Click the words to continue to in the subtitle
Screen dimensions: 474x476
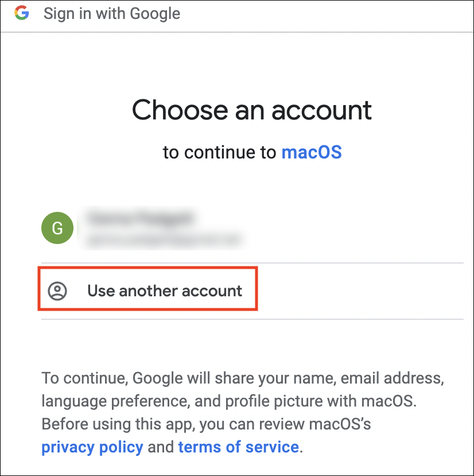[x=219, y=152]
